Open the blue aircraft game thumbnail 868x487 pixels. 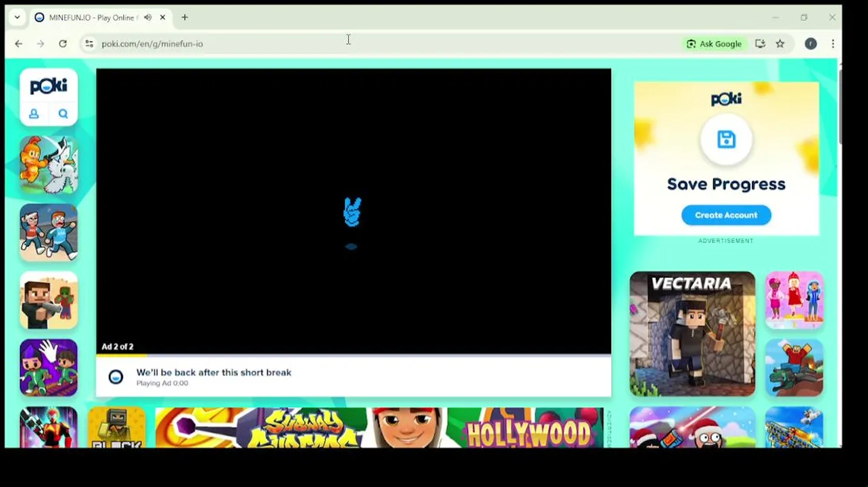pos(794,427)
